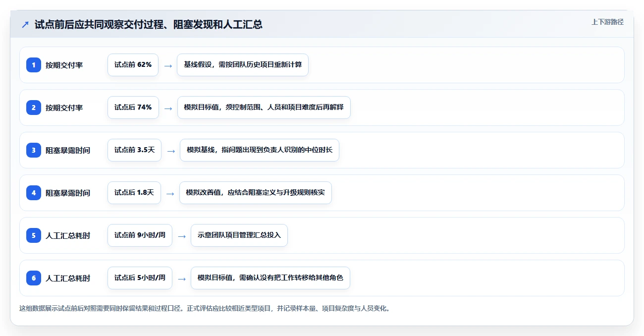Click note 模拟基线，指问题出现到负责人识别的中位时长
The width and height of the screenshot is (644, 336).
[260, 150]
